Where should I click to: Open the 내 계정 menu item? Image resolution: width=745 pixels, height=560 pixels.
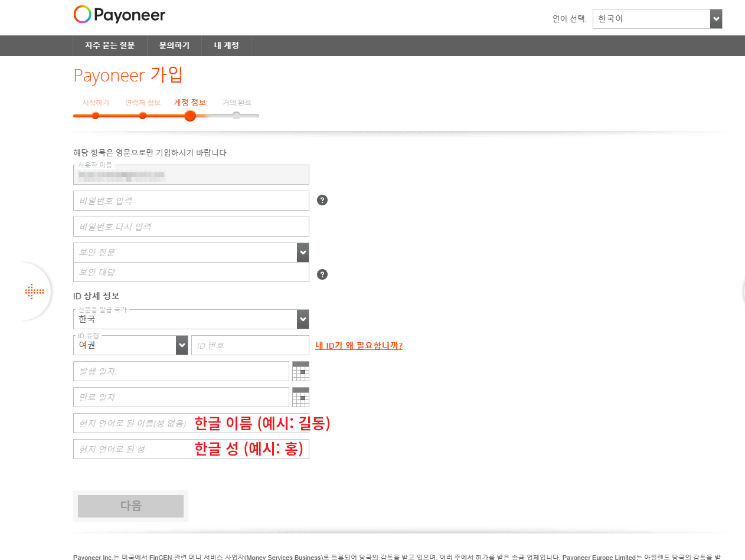click(x=227, y=45)
